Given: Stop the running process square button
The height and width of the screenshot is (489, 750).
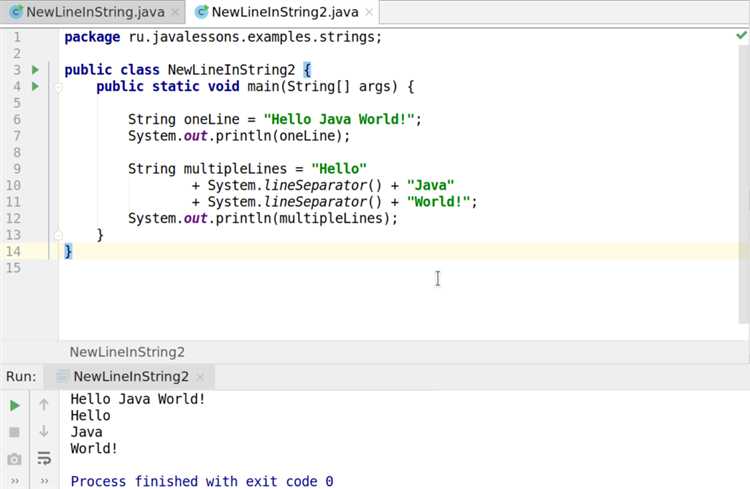Looking at the screenshot, I should 14,432.
